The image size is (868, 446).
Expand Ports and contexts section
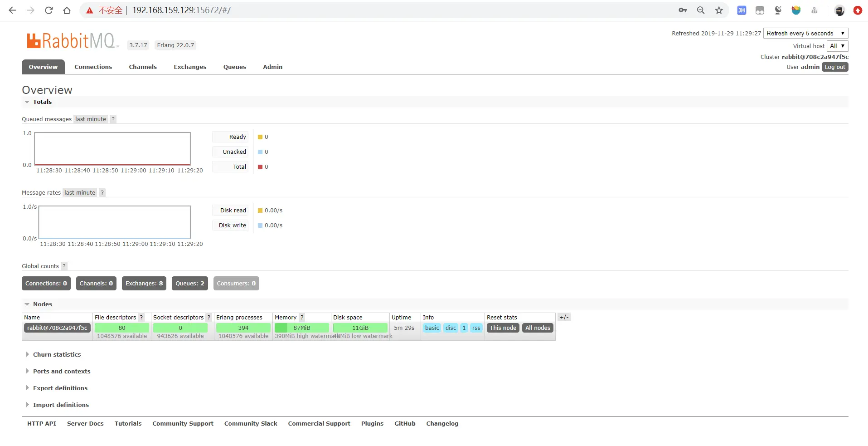pyautogui.click(x=58, y=372)
